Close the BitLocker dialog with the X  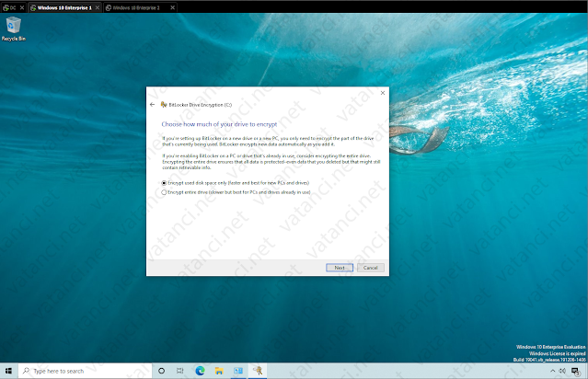tap(383, 93)
